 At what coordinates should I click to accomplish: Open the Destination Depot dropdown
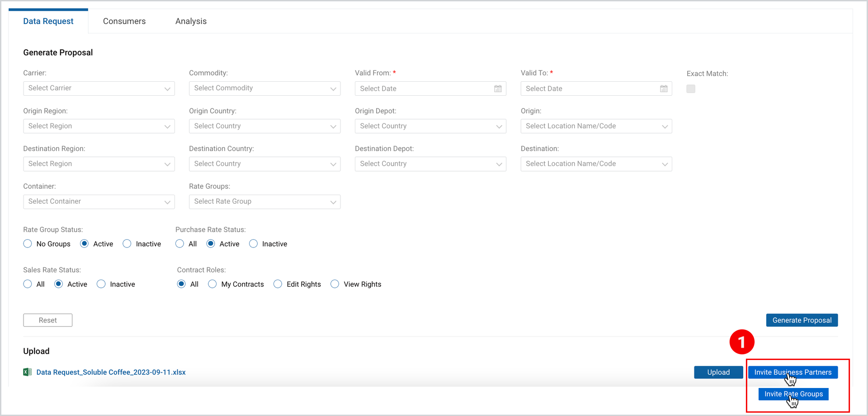[x=430, y=164]
